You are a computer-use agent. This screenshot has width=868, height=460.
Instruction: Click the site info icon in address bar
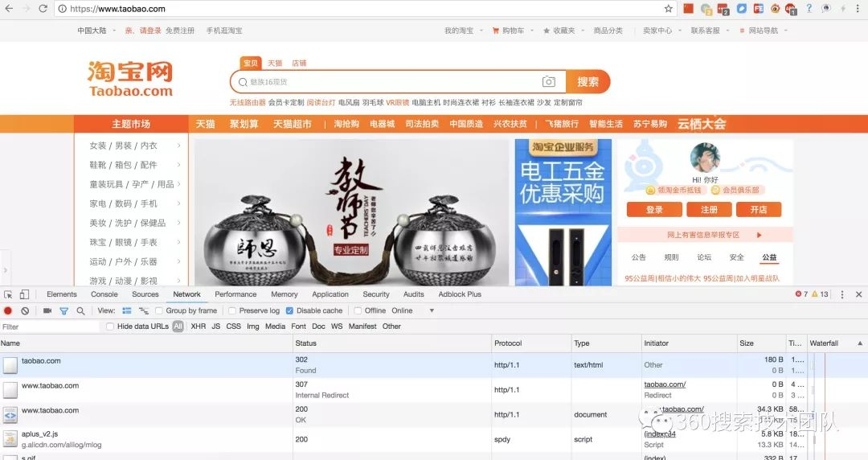click(63, 8)
